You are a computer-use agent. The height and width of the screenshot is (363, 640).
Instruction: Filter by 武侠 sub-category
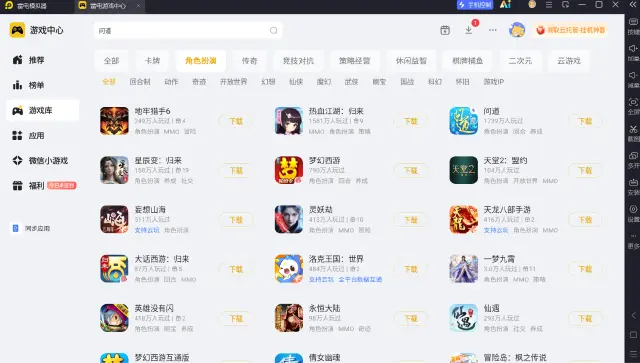[x=351, y=82]
